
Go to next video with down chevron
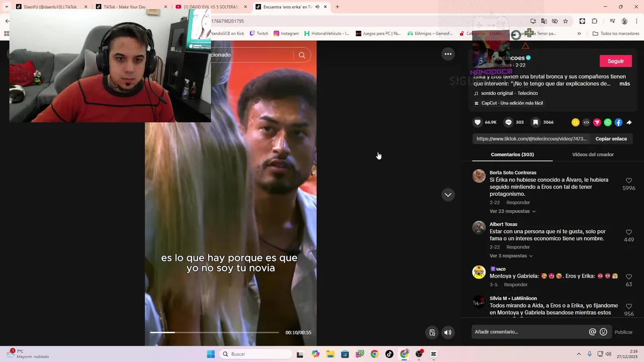point(448,195)
